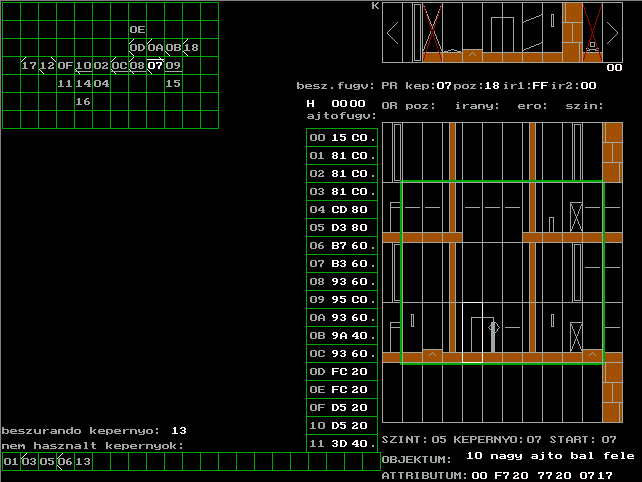This screenshot has height=482, width=642.
Task: Select the row 00 15 C0 in list
Action: tap(341, 138)
